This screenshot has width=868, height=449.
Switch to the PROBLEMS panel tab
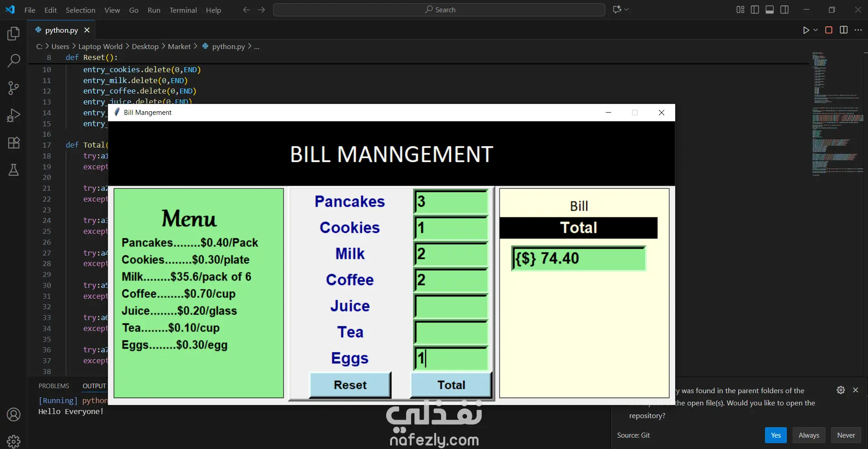pyautogui.click(x=54, y=386)
